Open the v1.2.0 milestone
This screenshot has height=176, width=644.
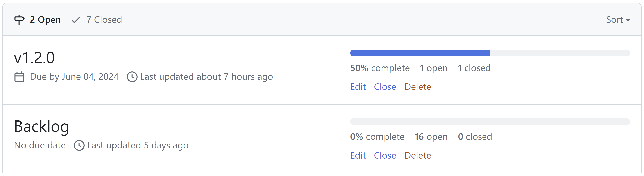[34, 58]
